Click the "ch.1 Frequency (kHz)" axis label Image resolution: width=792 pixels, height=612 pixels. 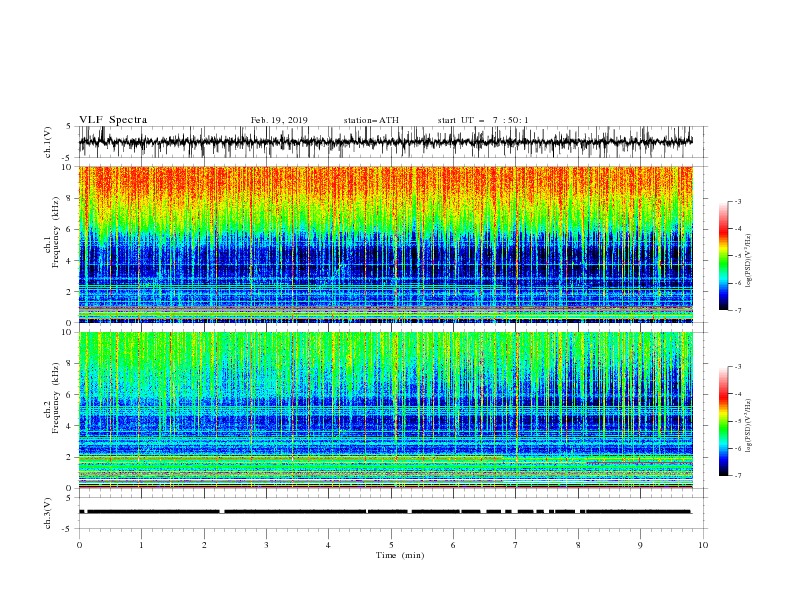pos(52,233)
